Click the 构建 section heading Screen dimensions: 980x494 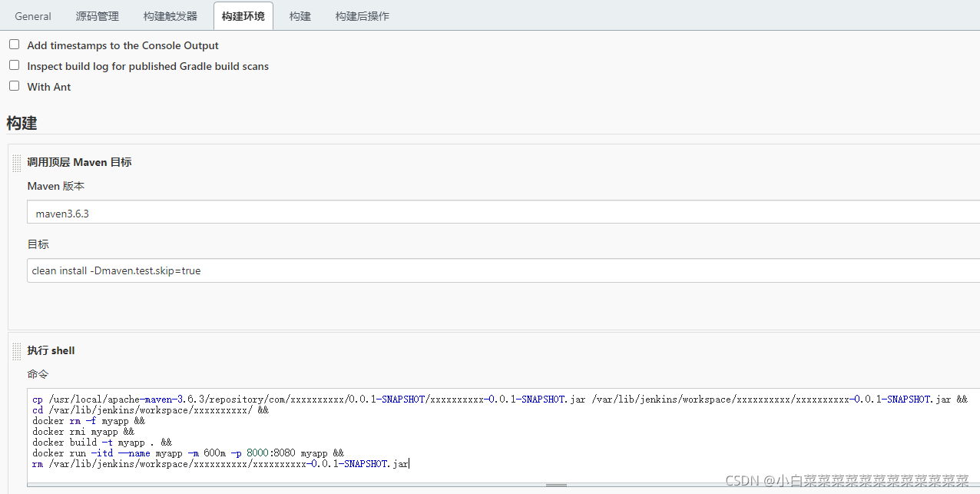point(22,123)
